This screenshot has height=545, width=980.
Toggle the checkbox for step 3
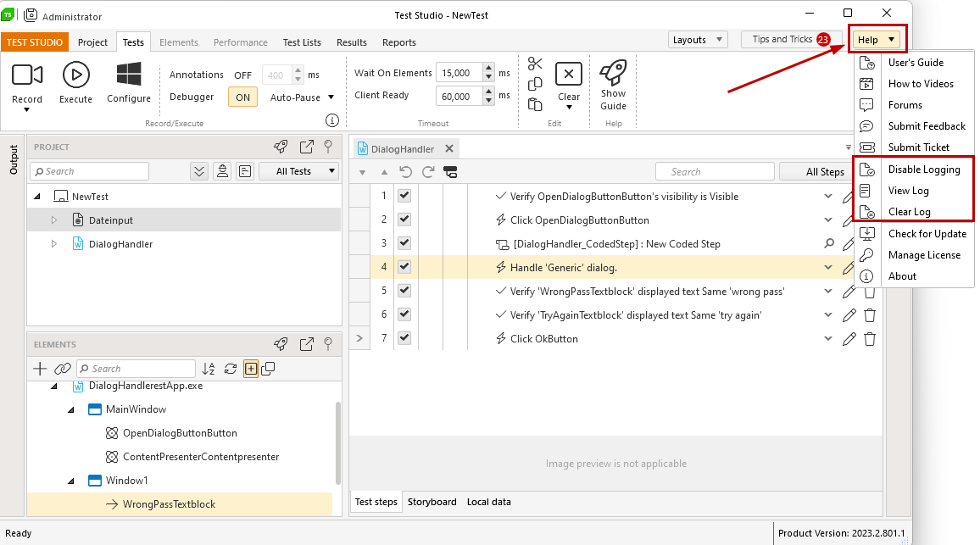click(404, 243)
